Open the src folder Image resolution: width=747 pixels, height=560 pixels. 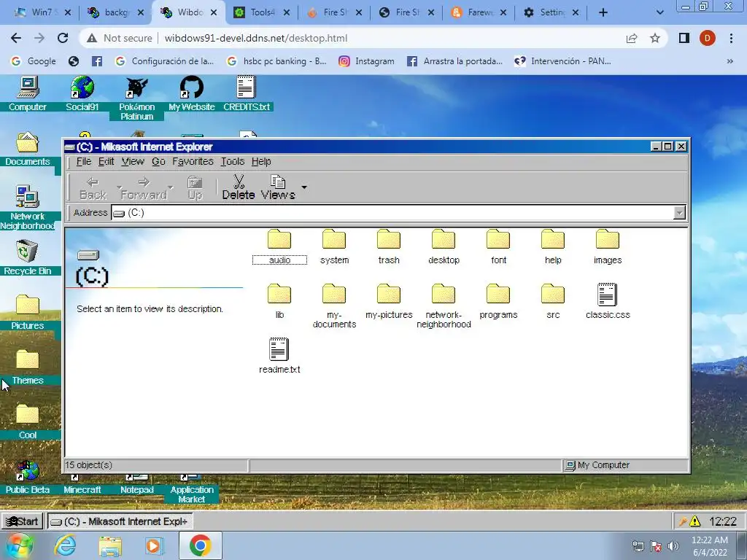click(553, 301)
